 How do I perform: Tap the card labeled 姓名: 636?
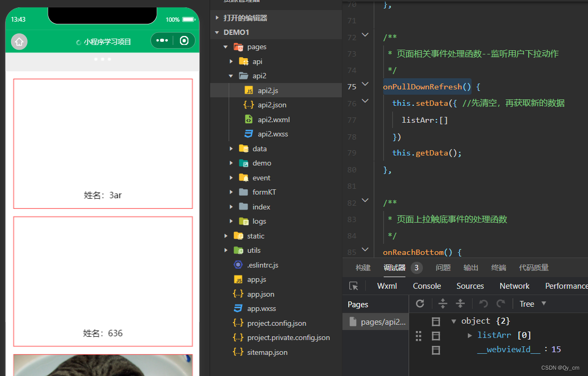click(x=103, y=281)
